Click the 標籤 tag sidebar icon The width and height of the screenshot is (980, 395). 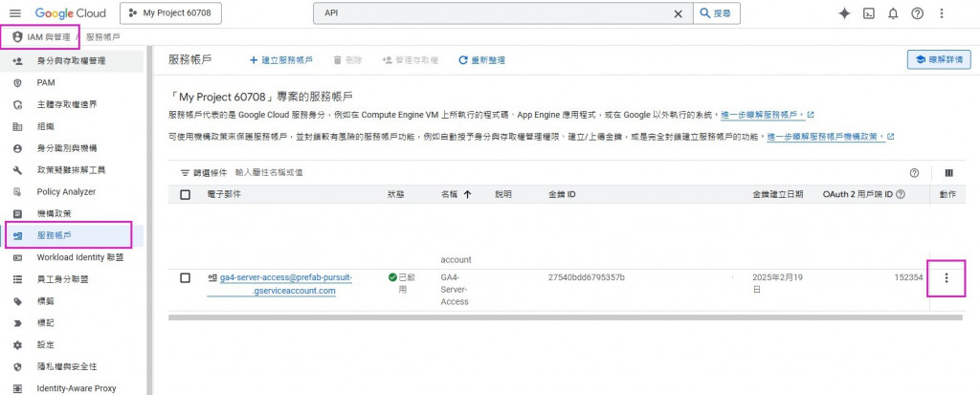(17, 301)
